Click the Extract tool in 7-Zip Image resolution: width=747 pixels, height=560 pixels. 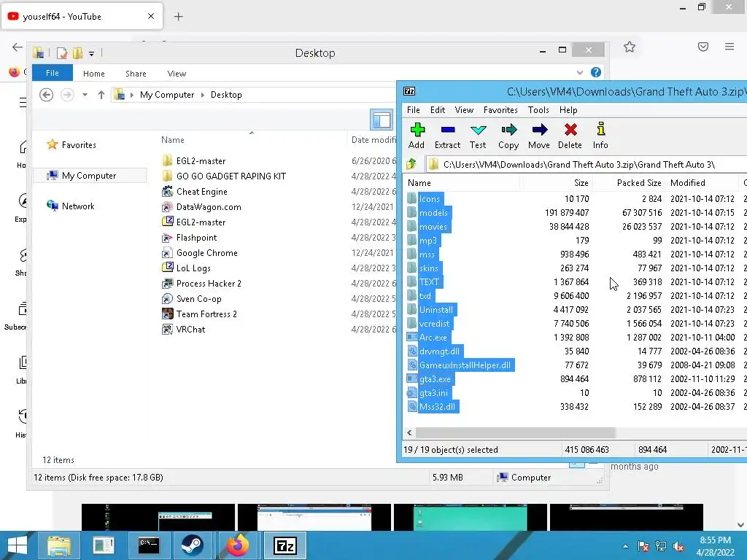pos(447,136)
